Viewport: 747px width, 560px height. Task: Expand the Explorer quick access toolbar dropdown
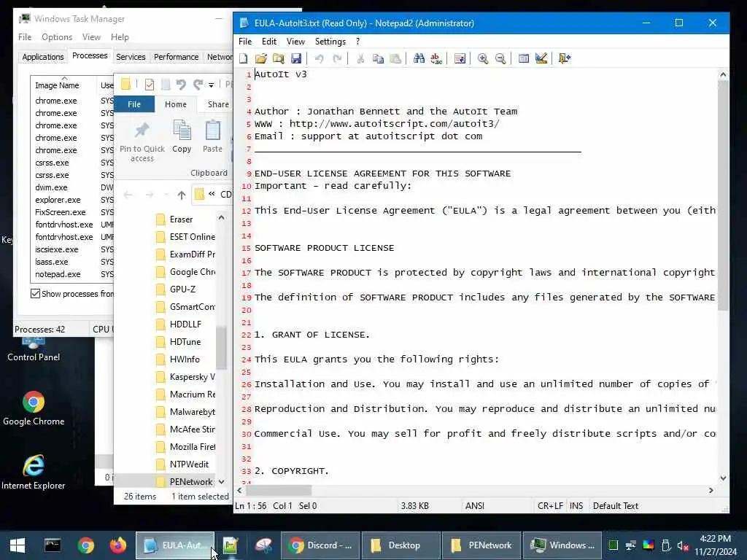(211, 85)
